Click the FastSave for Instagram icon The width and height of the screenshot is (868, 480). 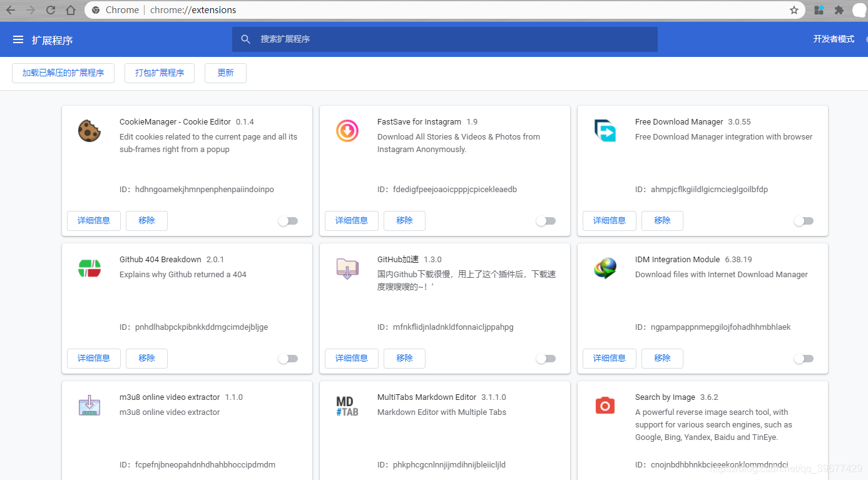347,131
